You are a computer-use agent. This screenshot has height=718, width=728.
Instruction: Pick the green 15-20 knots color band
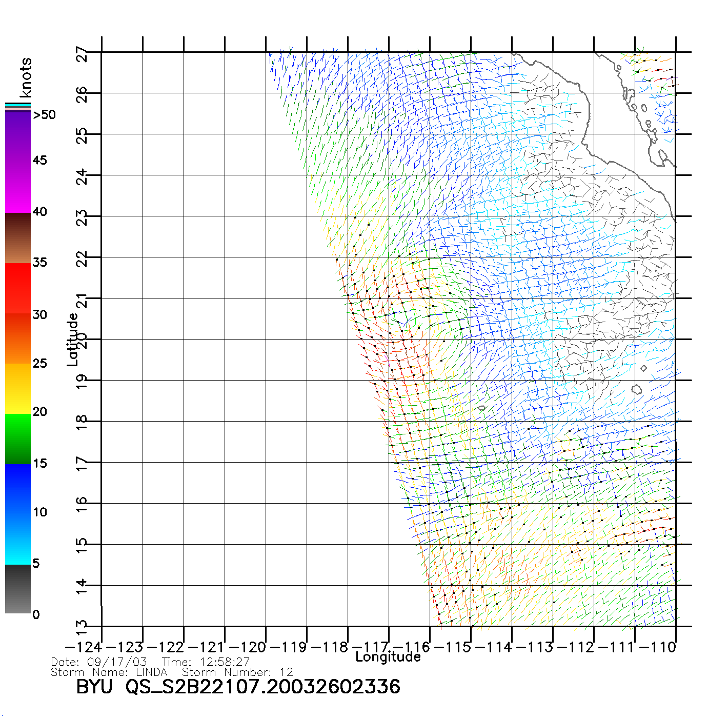click(18, 438)
